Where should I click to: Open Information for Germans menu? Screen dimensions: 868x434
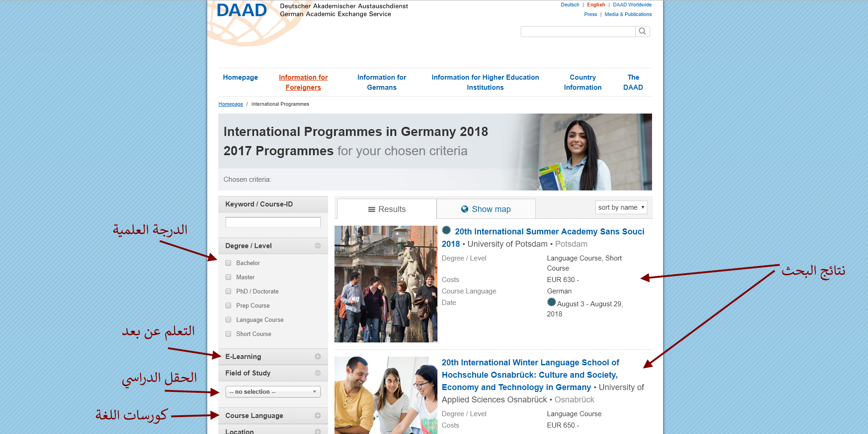(382, 82)
